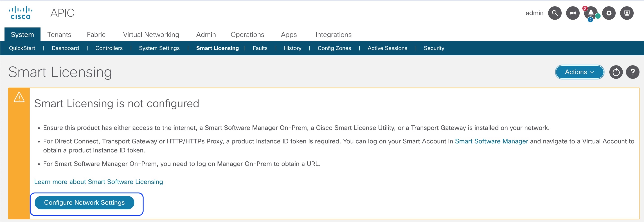644x222 pixels.
Task: Go to Security submenu
Action: pyautogui.click(x=434, y=48)
